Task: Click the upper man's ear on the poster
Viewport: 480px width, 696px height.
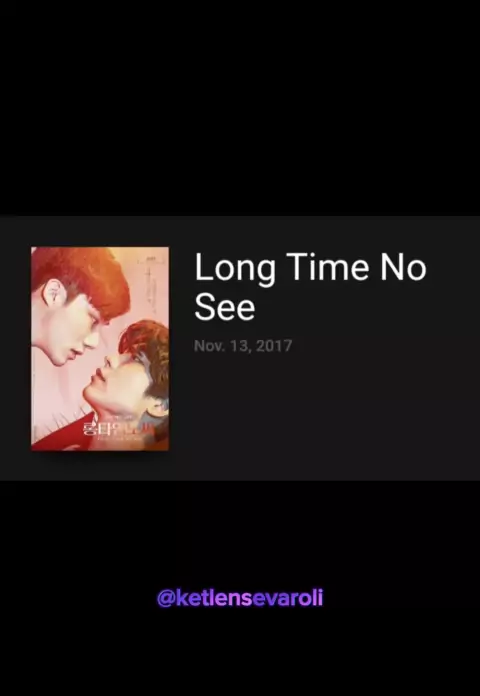Action: tap(54, 294)
